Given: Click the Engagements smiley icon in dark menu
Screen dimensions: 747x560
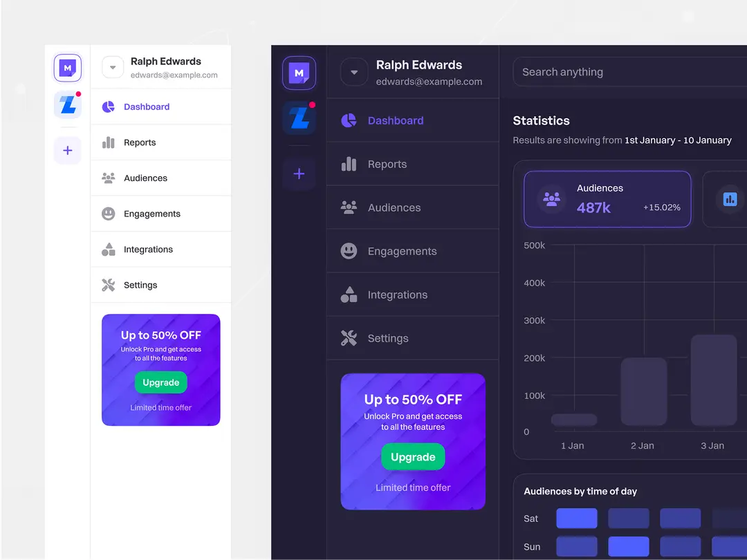Looking at the screenshot, I should pos(349,251).
